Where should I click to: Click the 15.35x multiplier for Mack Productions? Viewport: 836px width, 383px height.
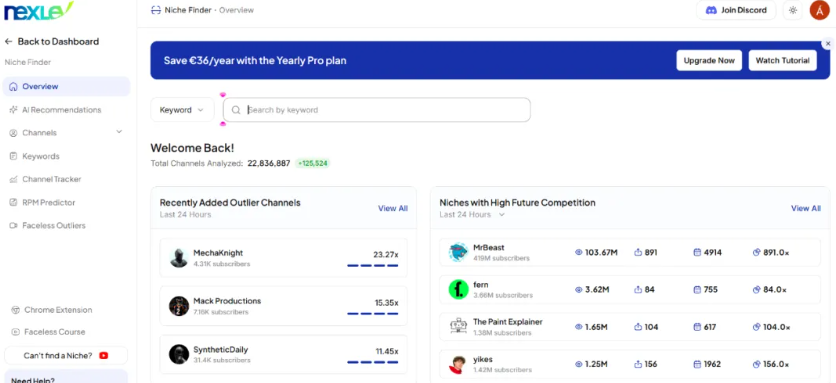(387, 303)
